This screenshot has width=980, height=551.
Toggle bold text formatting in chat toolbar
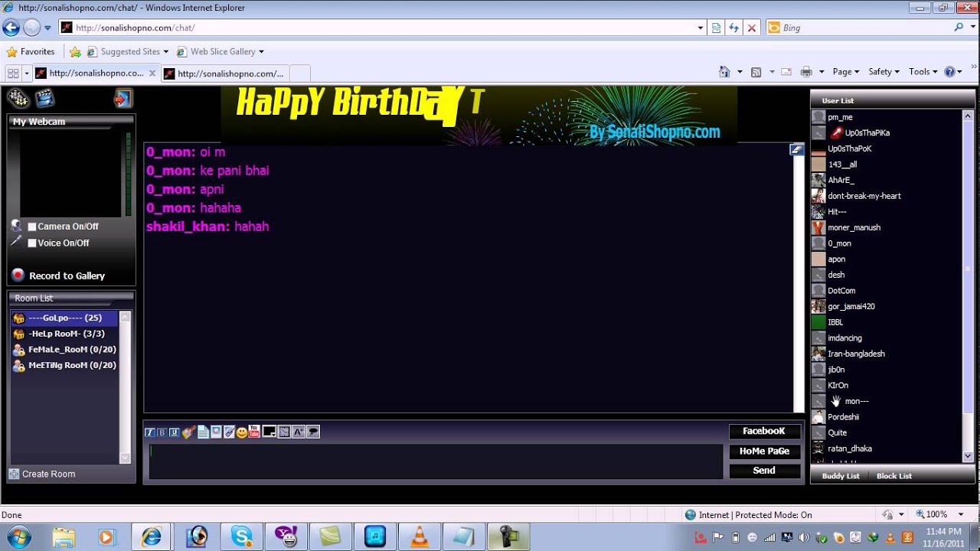(x=162, y=432)
